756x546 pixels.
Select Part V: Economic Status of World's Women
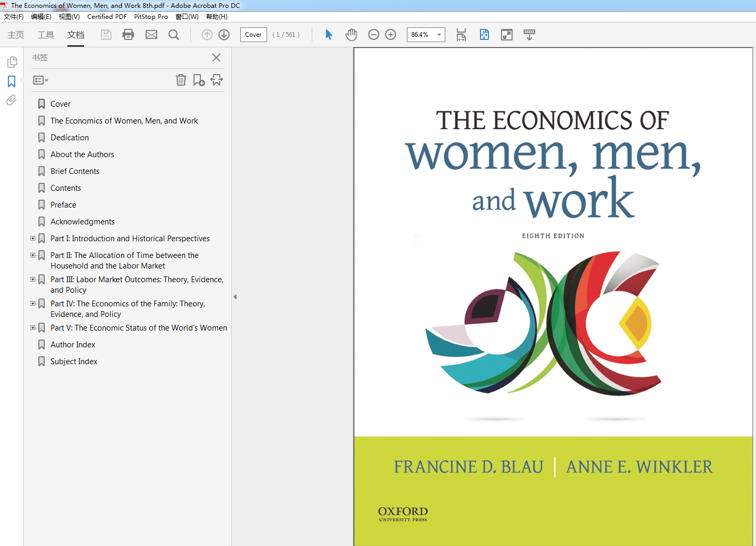[139, 328]
